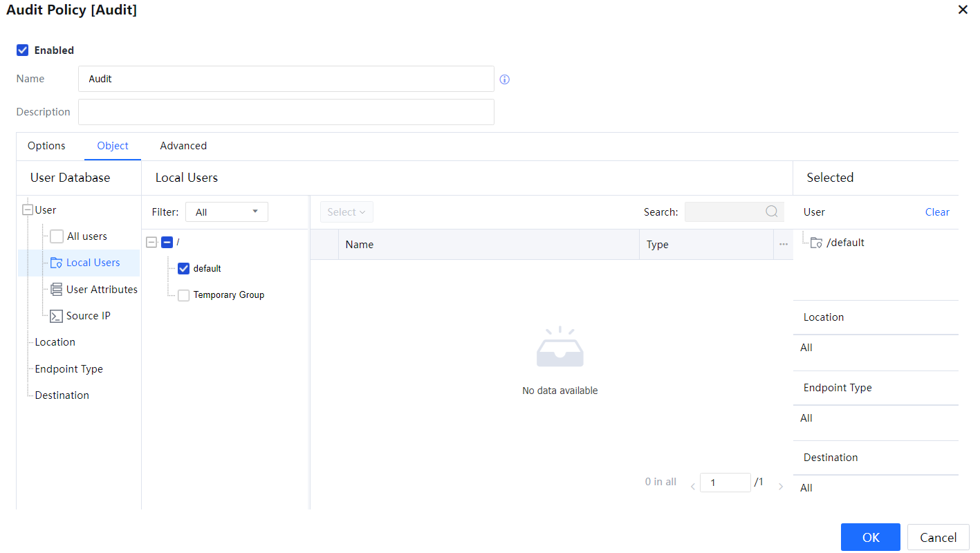The height and width of the screenshot is (553, 980).
Task: Click the search magnifier icon
Action: [772, 212]
